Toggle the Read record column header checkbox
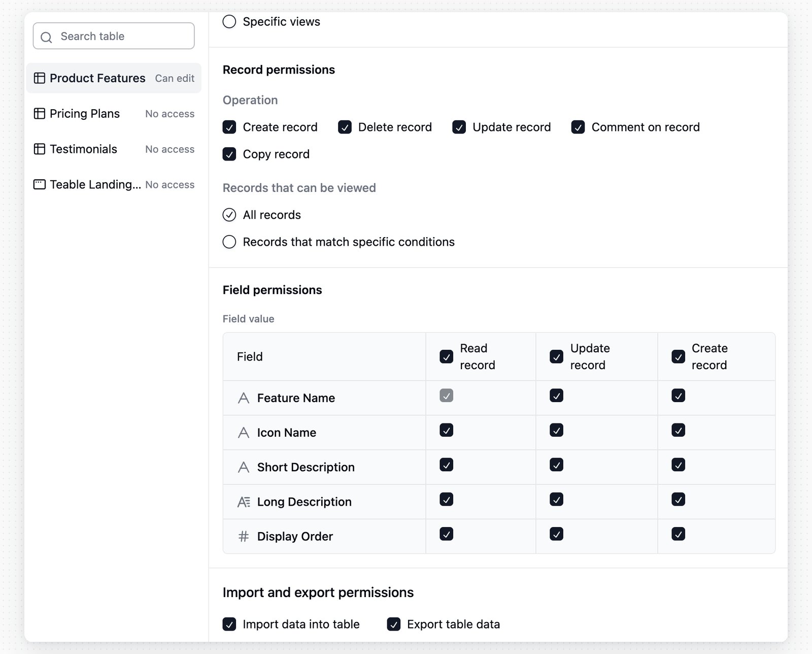Screen dimensions: 812x654 tap(447, 356)
